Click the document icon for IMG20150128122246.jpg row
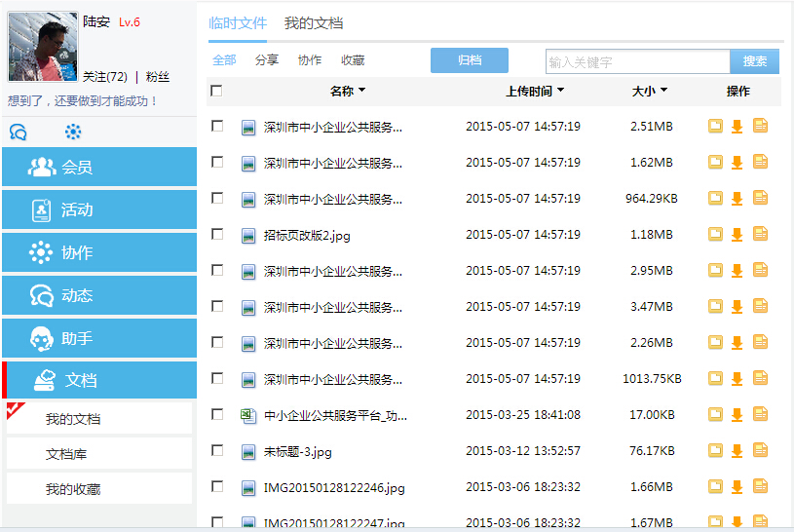Viewport: 794px width, 532px height. [760, 486]
